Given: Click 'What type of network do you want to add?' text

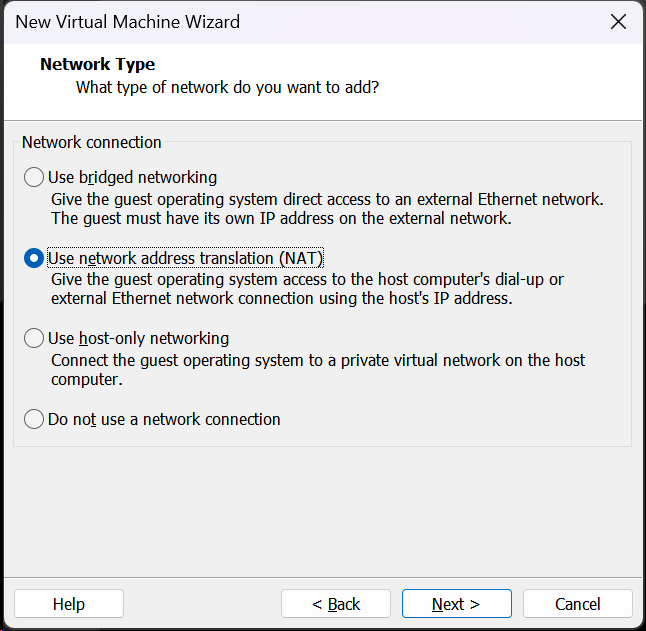Looking at the screenshot, I should pyautogui.click(x=227, y=88).
